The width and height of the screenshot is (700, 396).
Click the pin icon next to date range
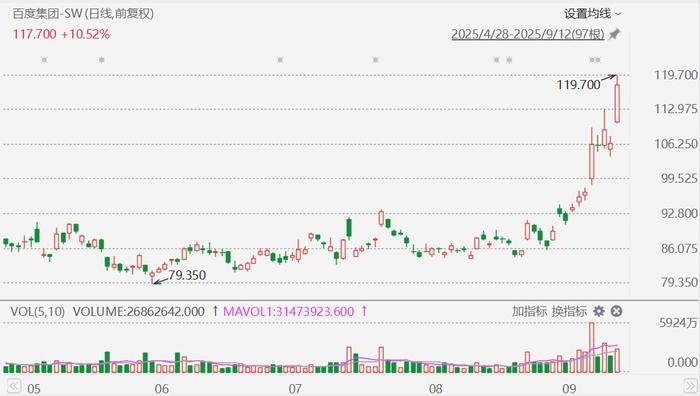pyautogui.click(x=615, y=34)
